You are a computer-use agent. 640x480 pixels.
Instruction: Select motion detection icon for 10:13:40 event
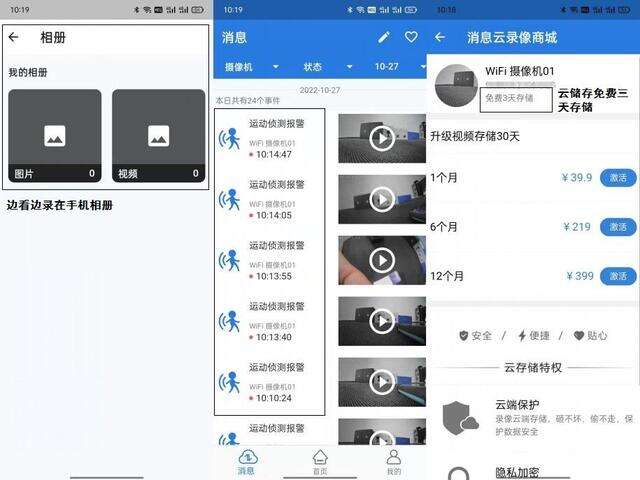pyautogui.click(x=229, y=321)
